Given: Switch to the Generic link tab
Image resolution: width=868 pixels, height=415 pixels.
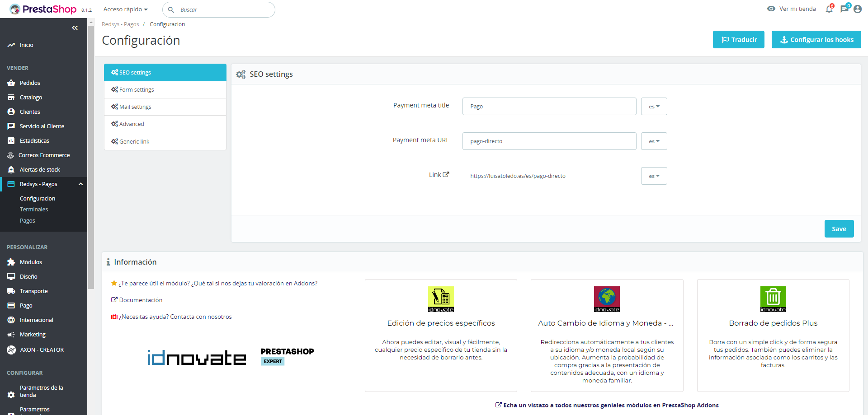Looking at the screenshot, I should [165, 142].
